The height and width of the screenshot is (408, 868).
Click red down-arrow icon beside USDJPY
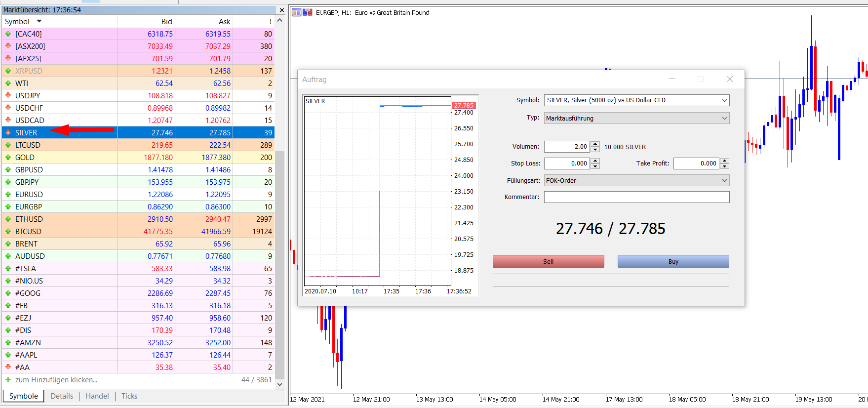pyautogui.click(x=8, y=95)
